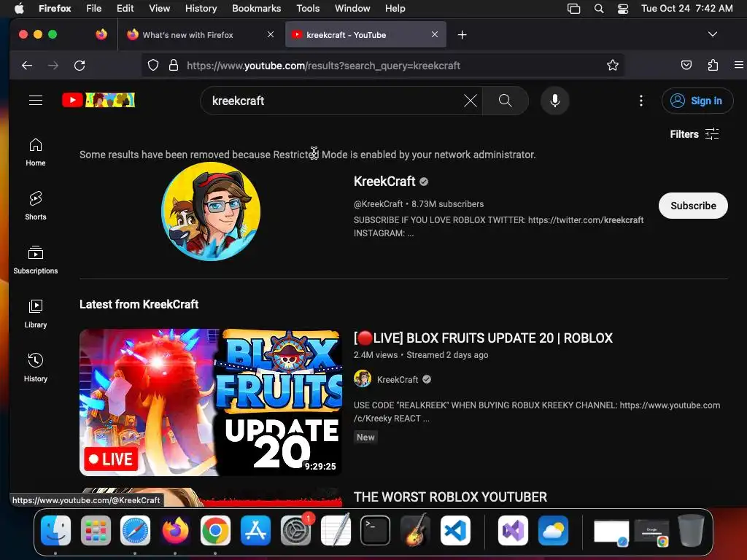Expand the list all tabs chevron
Screen dimensions: 747x560
point(712,34)
